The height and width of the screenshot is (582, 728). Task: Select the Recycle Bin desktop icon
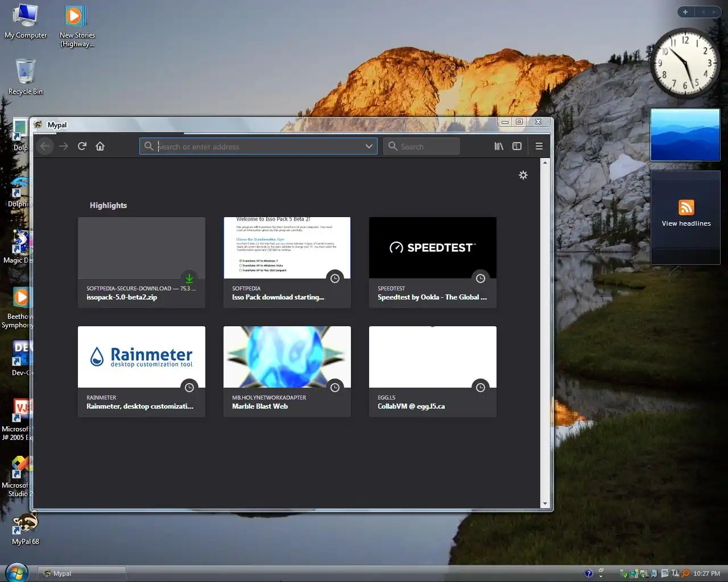pos(26,76)
